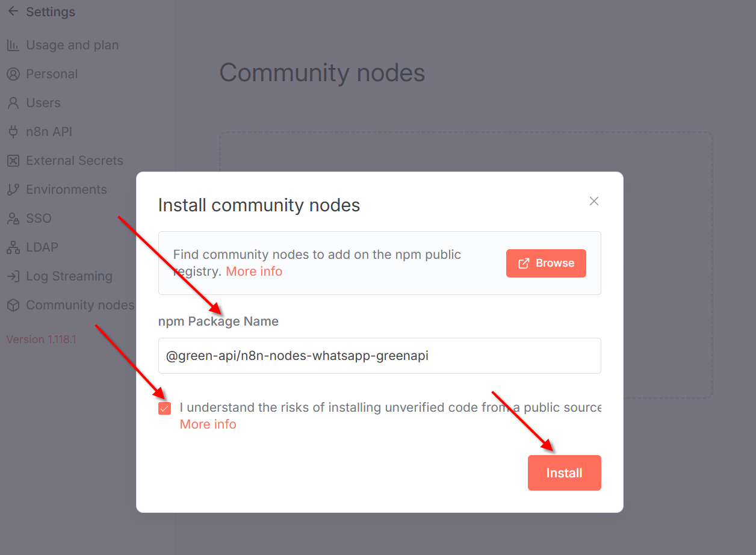Click the Log Streaming arrow icon
The width and height of the screenshot is (756, 555).
pyautogui.click(x=13, y=276)
